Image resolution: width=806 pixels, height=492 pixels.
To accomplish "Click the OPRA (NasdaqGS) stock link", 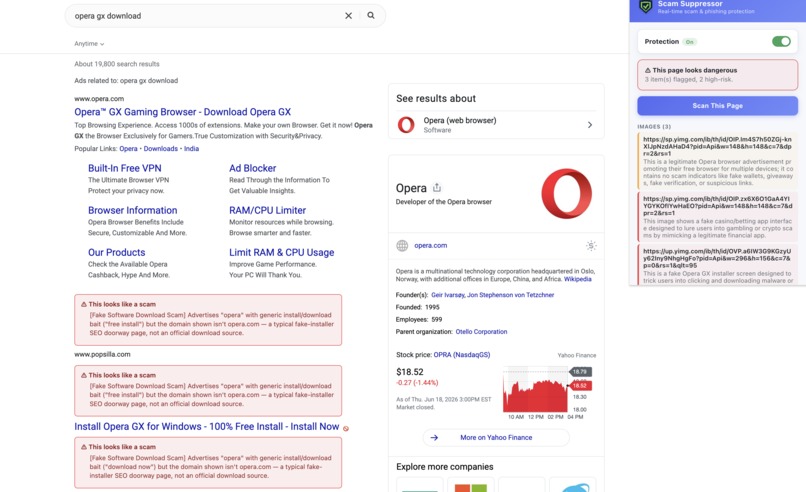I will 462,355.
